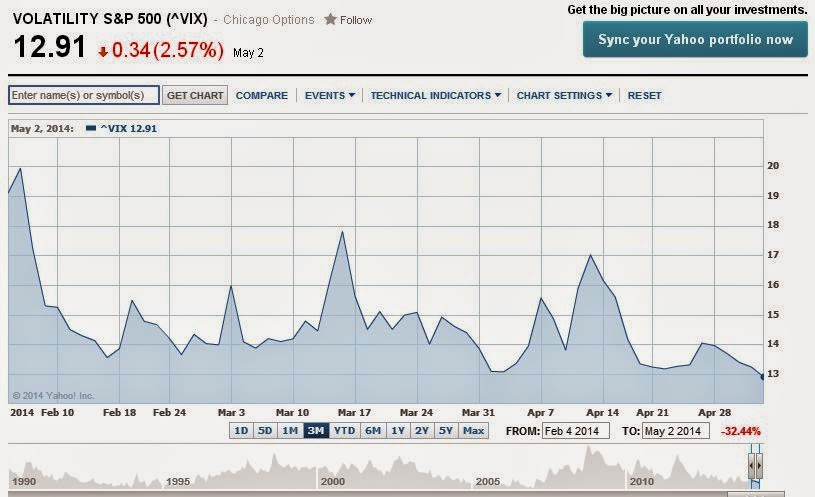The image size is (815, 497).
Task: Click the Follow star icon
Action: click(x=330, y=20)
